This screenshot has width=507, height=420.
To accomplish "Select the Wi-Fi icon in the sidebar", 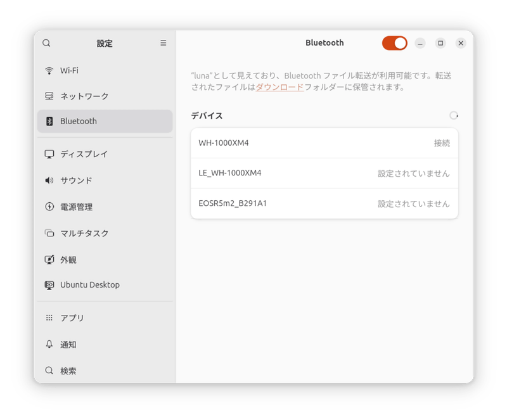I will pos(49,70).
